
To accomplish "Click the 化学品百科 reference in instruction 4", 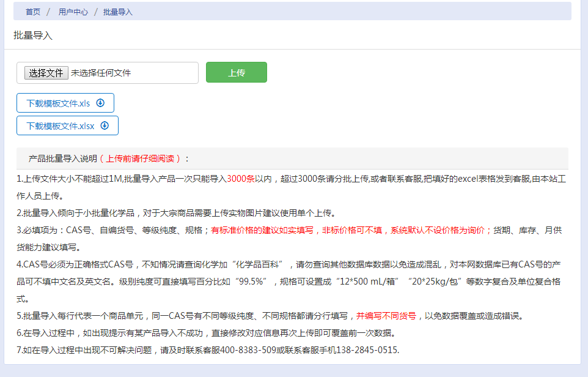I will point(270,264).
